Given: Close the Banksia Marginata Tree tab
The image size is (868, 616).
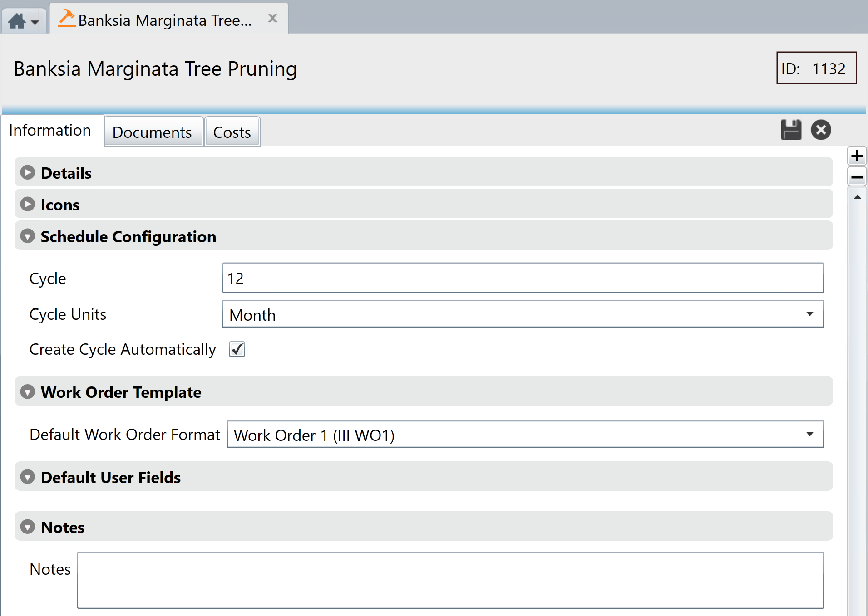Looking at the screenshot, I should tap(272, 18).
